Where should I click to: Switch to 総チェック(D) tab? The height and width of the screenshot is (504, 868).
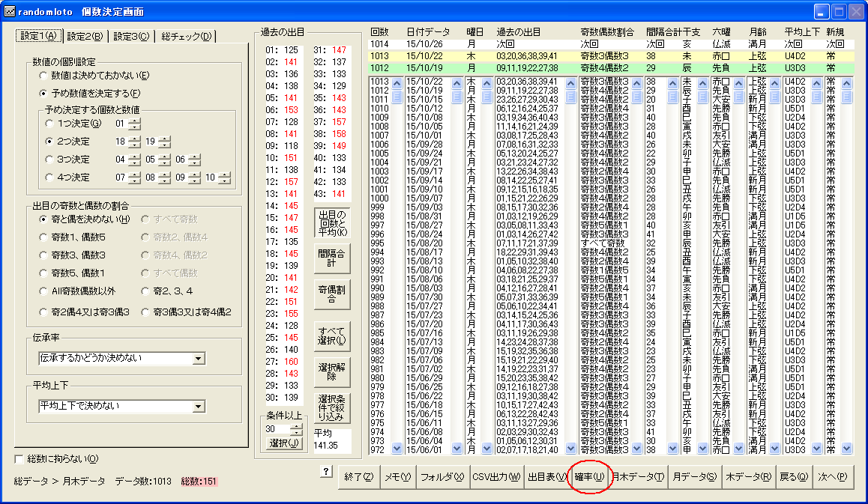pyautogui.click(x=186, y=37)
